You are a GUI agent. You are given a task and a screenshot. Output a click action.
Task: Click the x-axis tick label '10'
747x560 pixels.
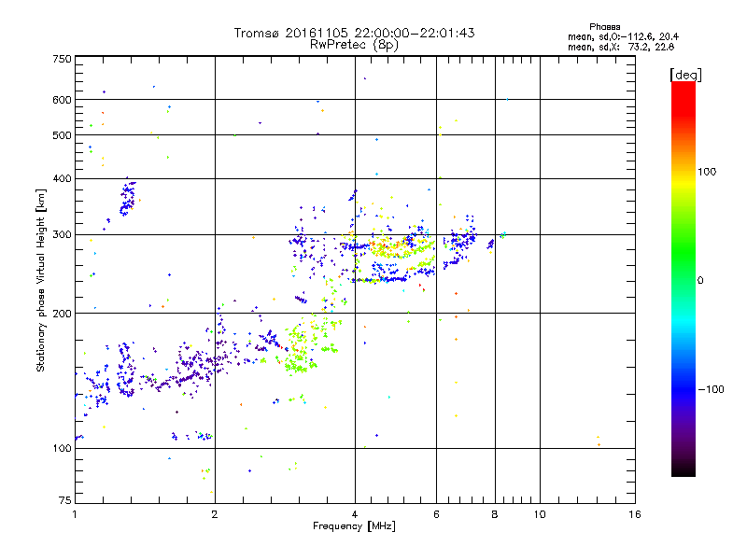540,514
